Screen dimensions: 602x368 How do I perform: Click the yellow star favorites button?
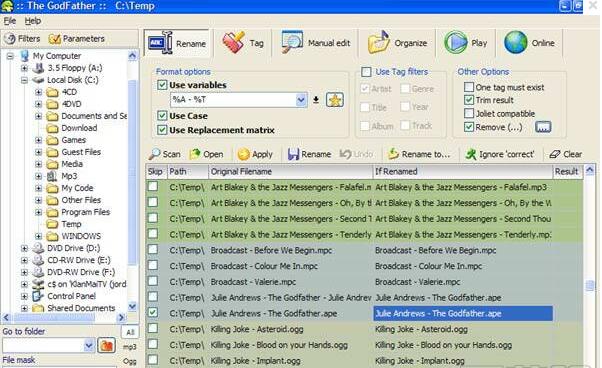(x=334, y=100)
